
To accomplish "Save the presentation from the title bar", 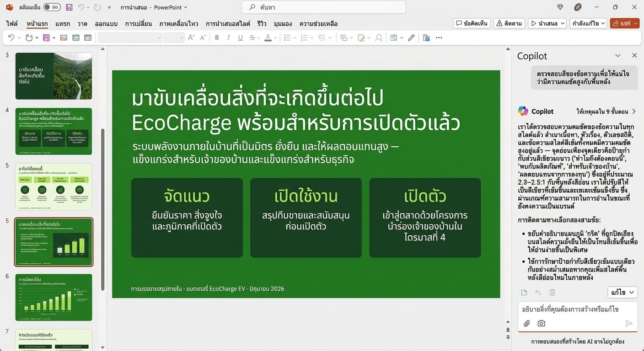I will tap(69, 7).
